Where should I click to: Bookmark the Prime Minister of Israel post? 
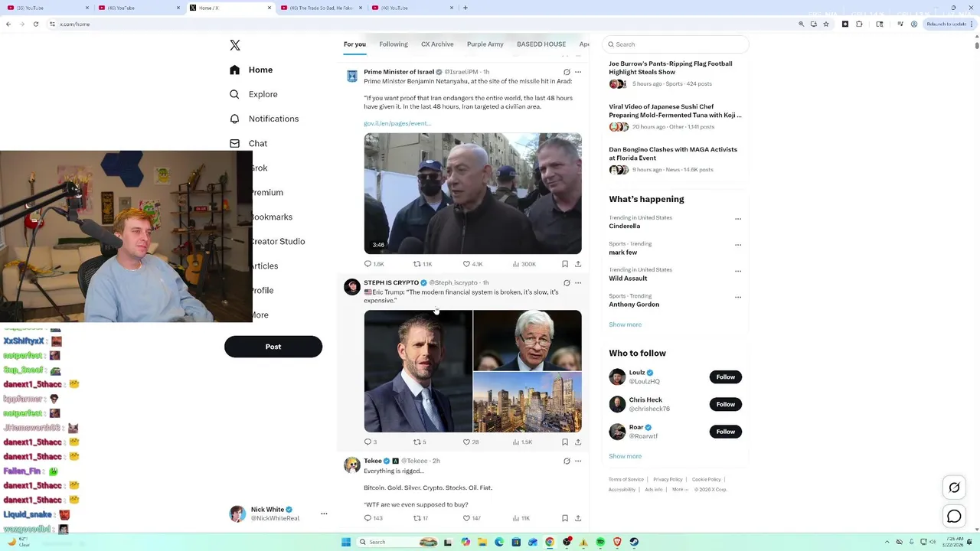click(565, 264)
